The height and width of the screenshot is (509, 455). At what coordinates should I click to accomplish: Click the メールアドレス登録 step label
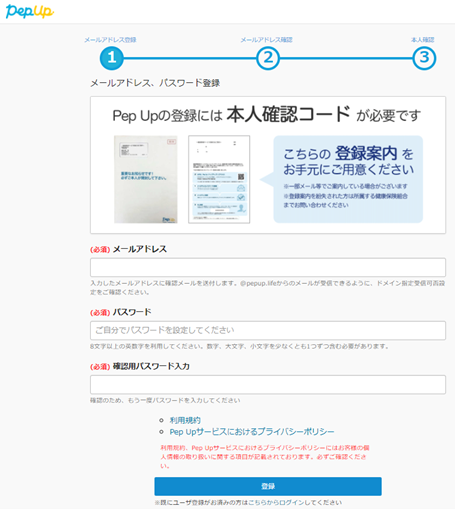pyautogui.click(x=110, y=40)
